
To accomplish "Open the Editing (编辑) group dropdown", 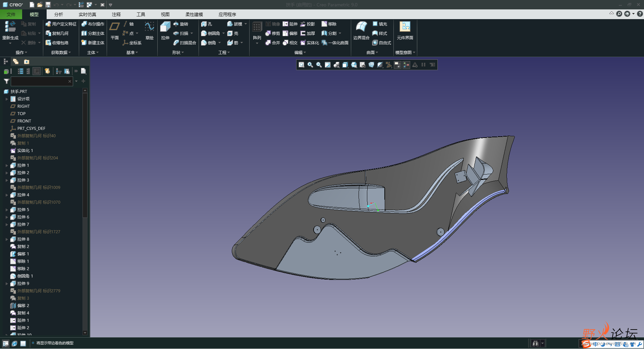I will coord(300,53).
